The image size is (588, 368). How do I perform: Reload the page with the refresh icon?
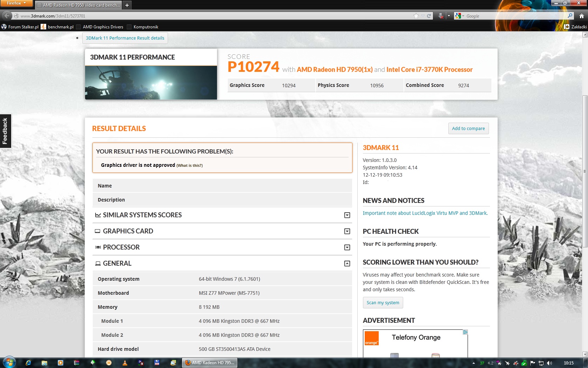pos(429,16)
